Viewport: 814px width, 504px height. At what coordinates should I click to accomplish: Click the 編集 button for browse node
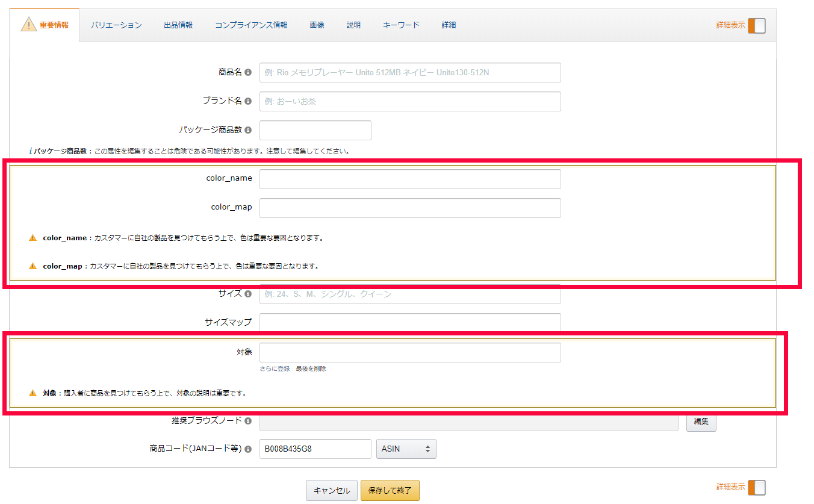tap(701, 422)
